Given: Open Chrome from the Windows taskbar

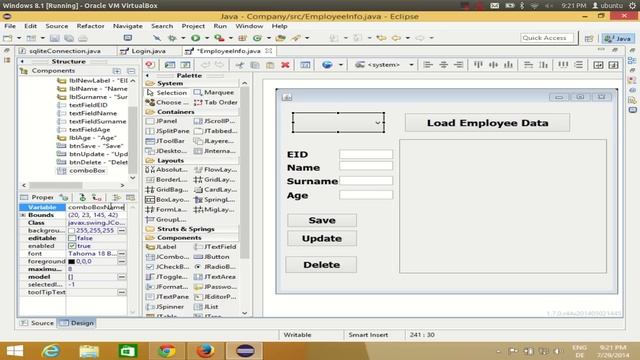Looking at the screenshot, I should coord(167,351).
